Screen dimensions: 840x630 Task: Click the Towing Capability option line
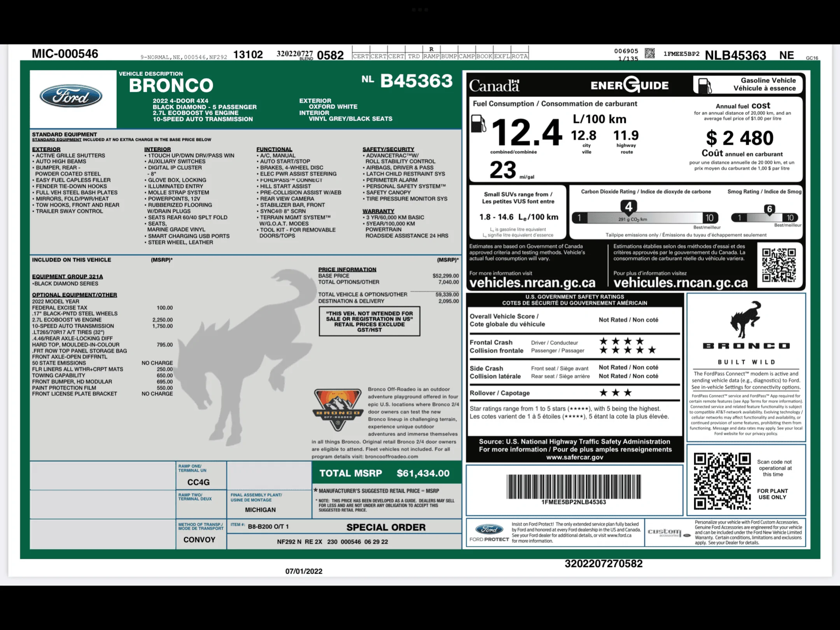click(x=102, y=375)
